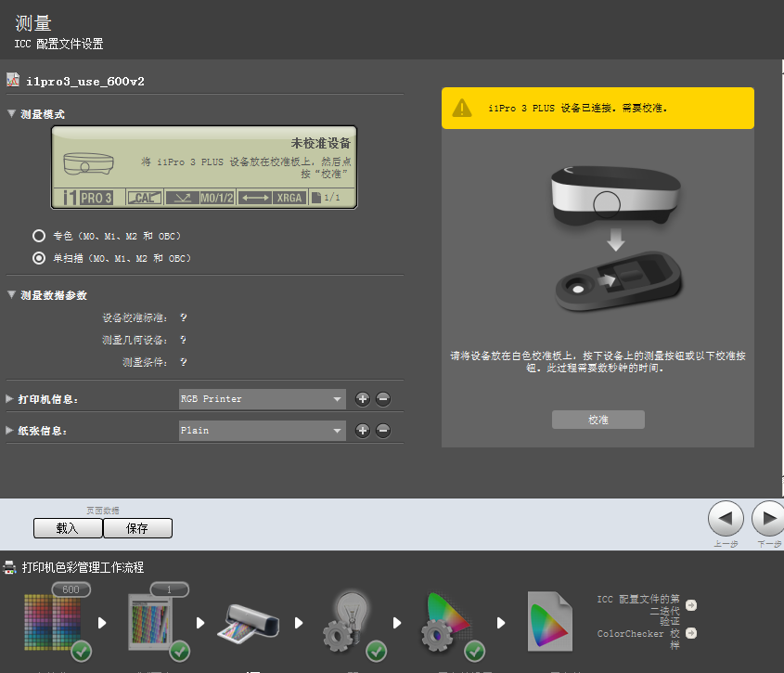
Task: Go to the previous step (上一步)
Action: coord(726,518)
